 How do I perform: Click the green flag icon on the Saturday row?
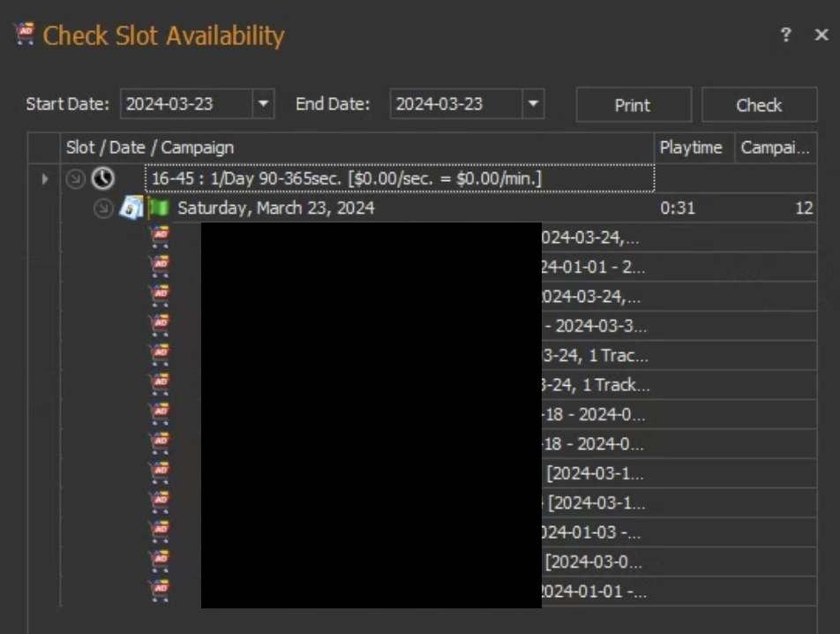tap(160, 208)
